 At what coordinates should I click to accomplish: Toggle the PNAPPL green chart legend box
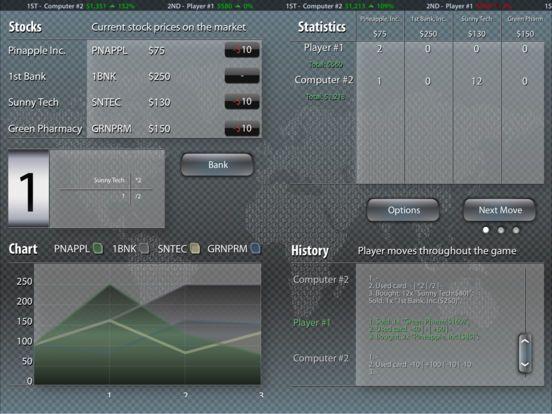(x=98, y=249)
